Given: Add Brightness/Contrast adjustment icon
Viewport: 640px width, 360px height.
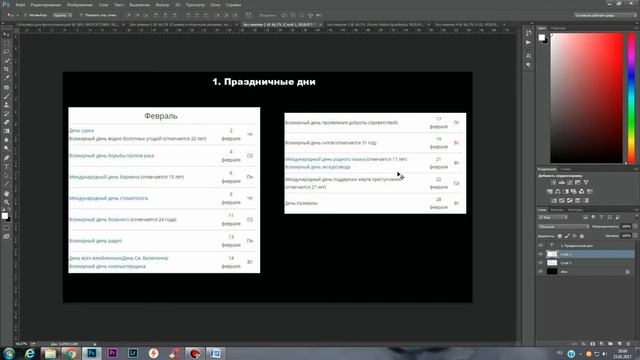Looking at the screenshot, I should tap(553, 182).
